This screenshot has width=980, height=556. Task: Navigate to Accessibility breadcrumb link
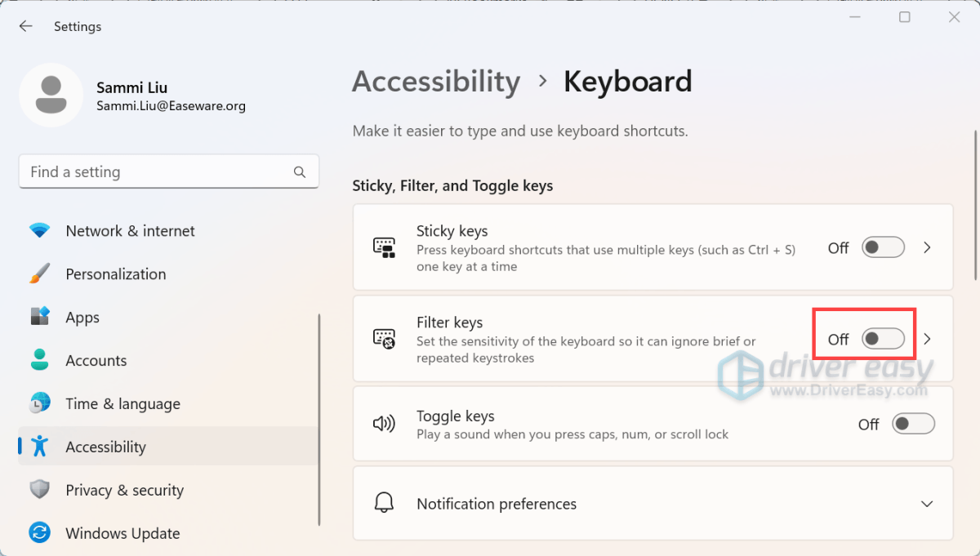pyautogui.click(x=436, y=82)
